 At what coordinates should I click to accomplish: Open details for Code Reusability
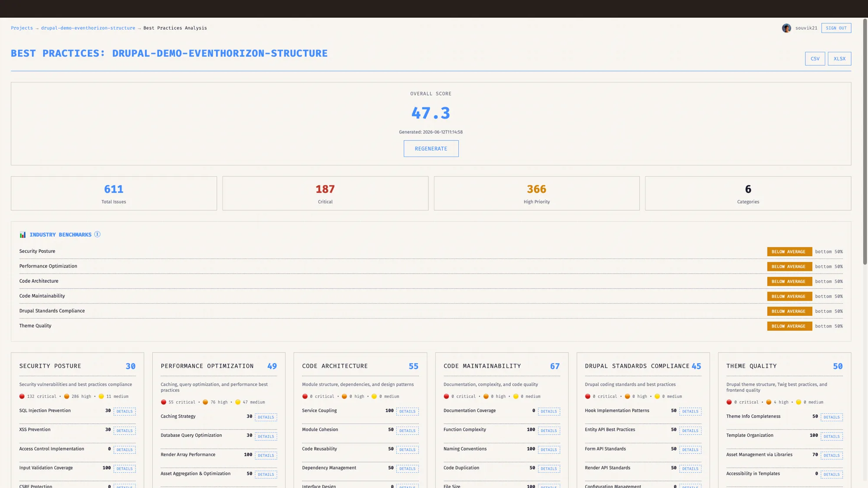(408, 450)
